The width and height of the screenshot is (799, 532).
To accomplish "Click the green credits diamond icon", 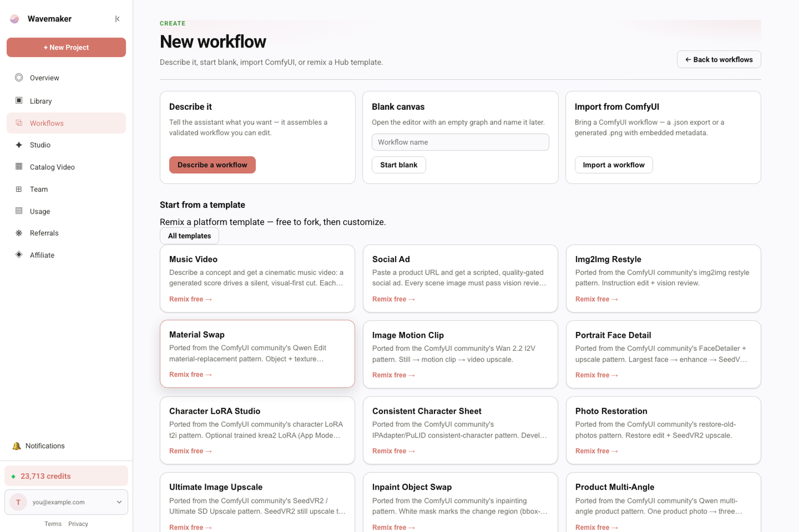I will pos(13,476).
